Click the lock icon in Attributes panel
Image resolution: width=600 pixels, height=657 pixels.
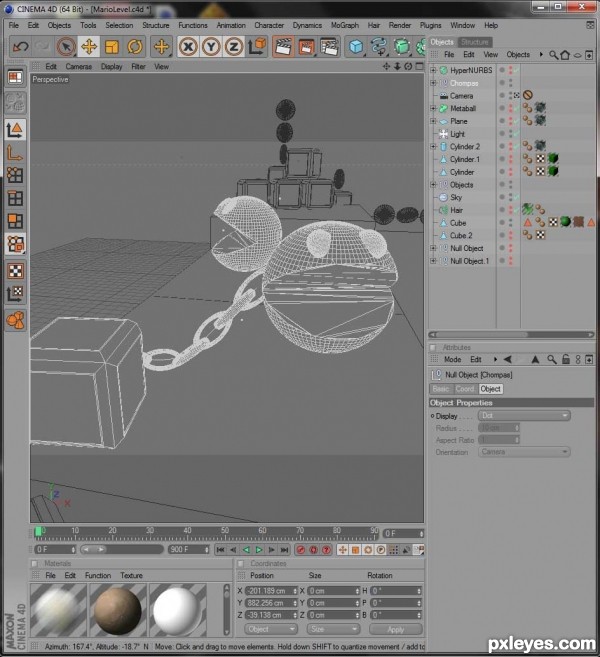point(566,360)
